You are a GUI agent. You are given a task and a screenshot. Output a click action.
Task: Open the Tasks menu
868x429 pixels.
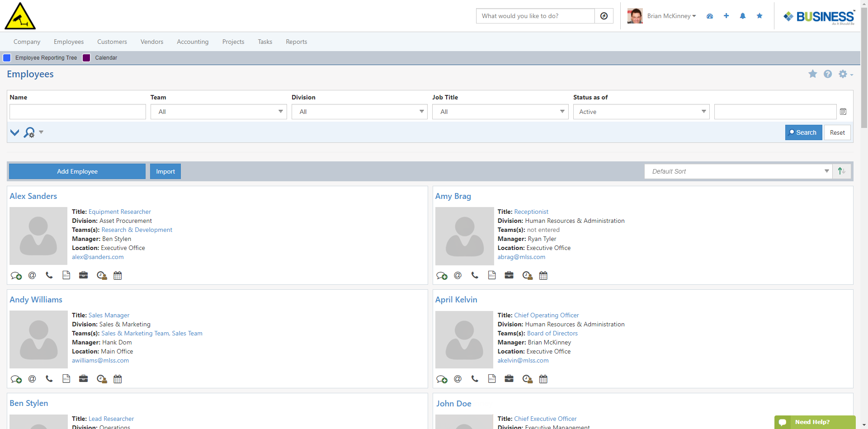(x=265, y=42)
